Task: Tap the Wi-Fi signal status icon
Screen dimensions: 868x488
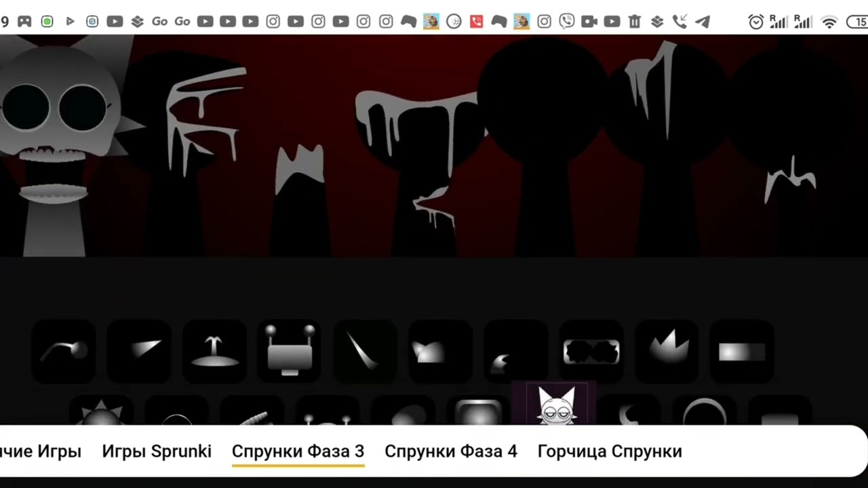Action: 829,22
